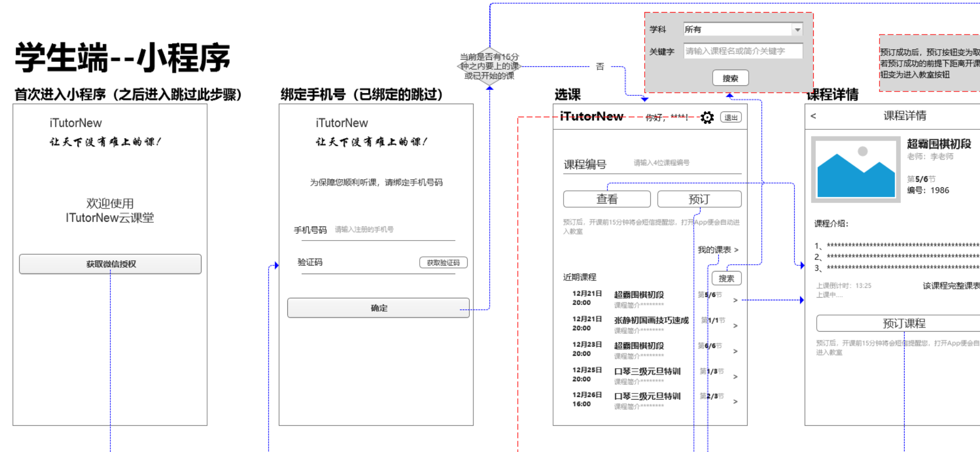Click the 首次进入小程序 section heading
This screenshot has width=980, height=452.
pos(128,94)
